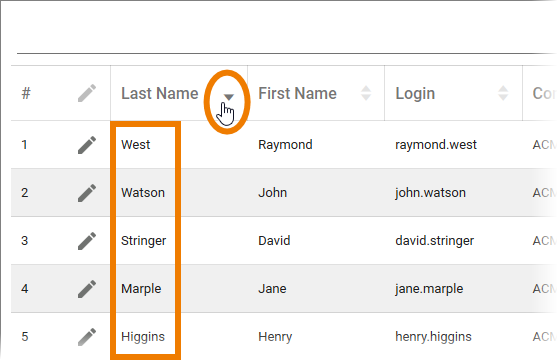Image resolution: width=558 pixels, height=360 pixels.
Task: Click the # column header
Action: click(x=26, y=94)
